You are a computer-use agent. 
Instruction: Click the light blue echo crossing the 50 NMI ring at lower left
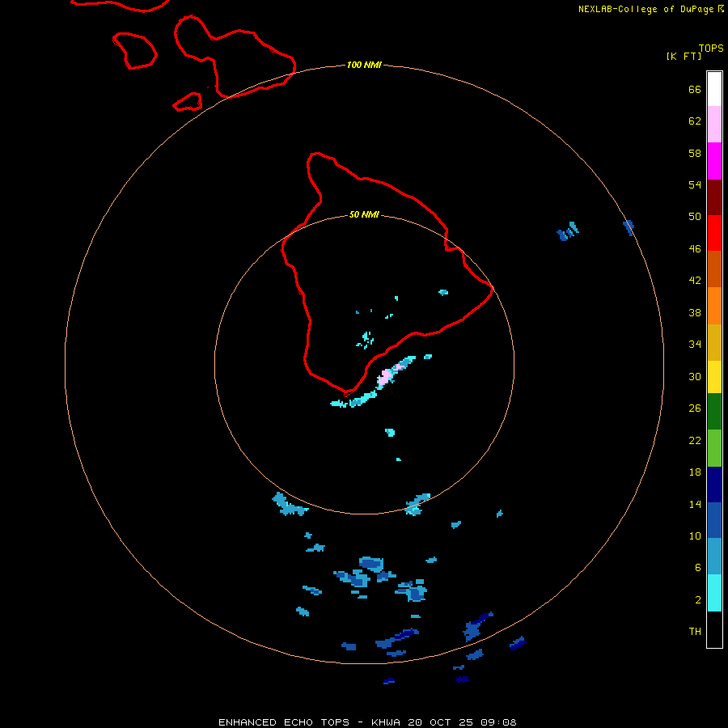(289, 505)
